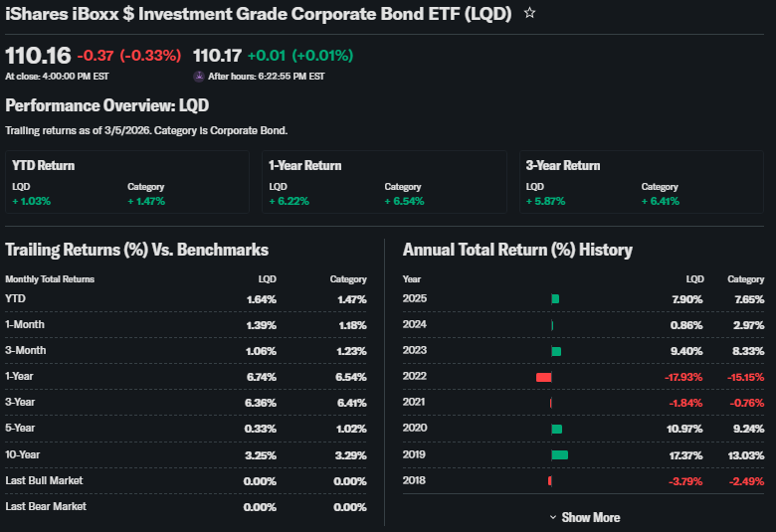Select the 5-Year trailing returns row
The image size is (776, 532).
(x=185, y=429)
